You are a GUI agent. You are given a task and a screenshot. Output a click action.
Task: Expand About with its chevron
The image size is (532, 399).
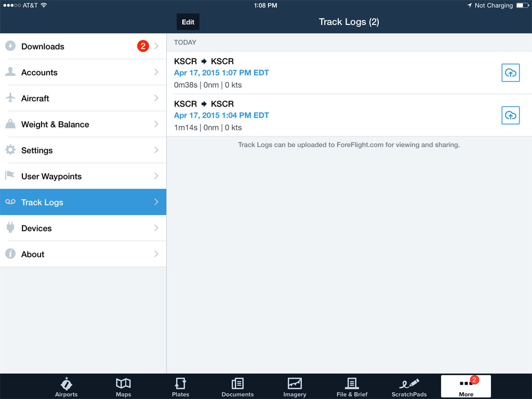click(156, 254)
